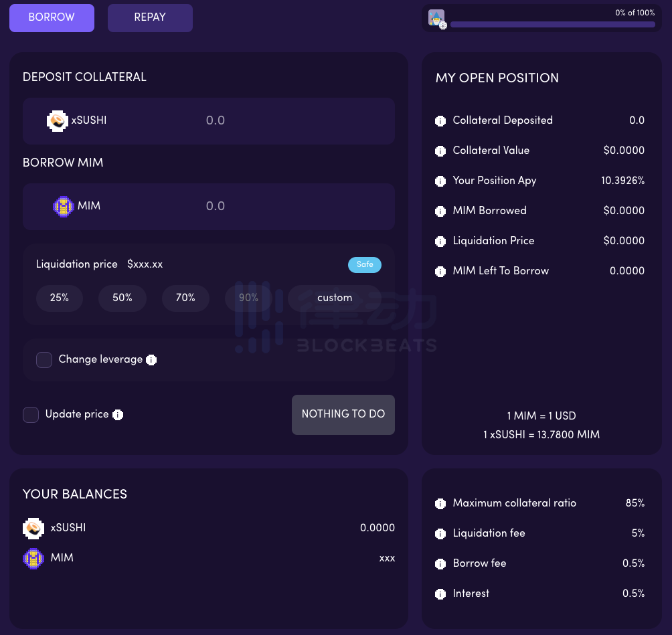Click the '1 xSUSHI = 13.7800 MIM' rate text
672x635 pixels.
(541, 434)
